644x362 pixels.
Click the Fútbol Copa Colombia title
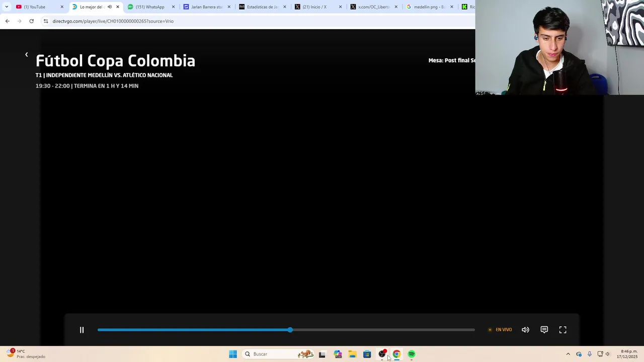pos(115,61)
